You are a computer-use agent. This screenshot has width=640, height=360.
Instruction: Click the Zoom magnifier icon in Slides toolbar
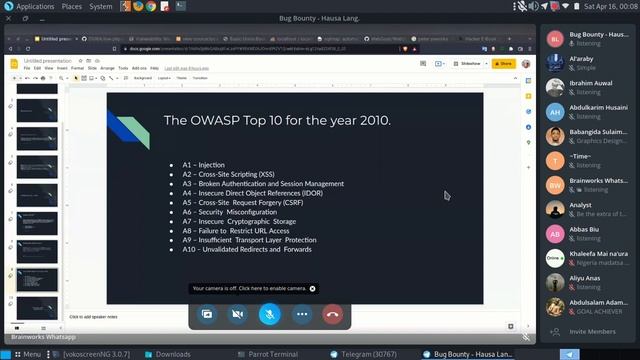61,78
